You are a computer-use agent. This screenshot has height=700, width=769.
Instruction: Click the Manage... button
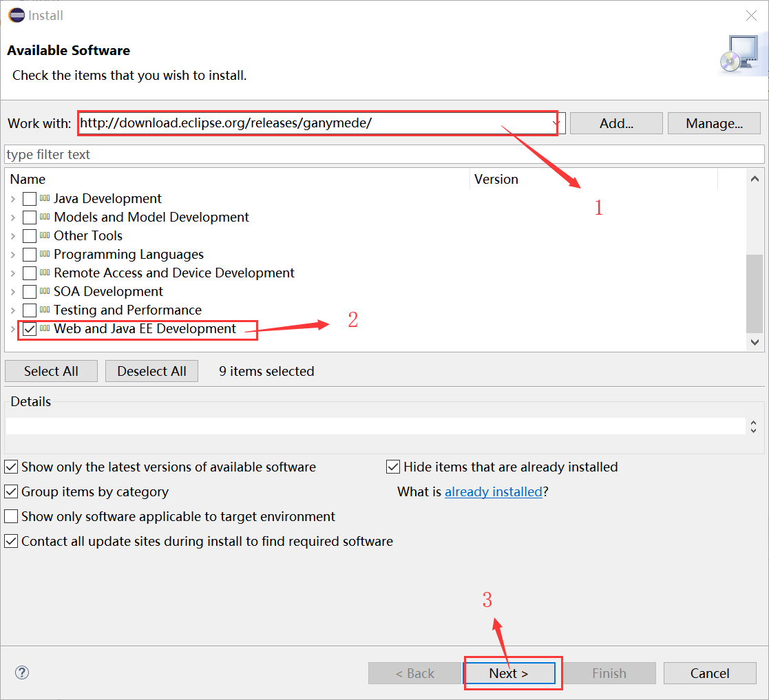(x=714, y=123)
